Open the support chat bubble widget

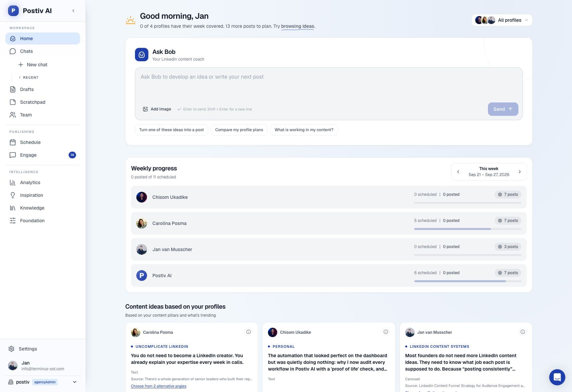pos(557,377)
